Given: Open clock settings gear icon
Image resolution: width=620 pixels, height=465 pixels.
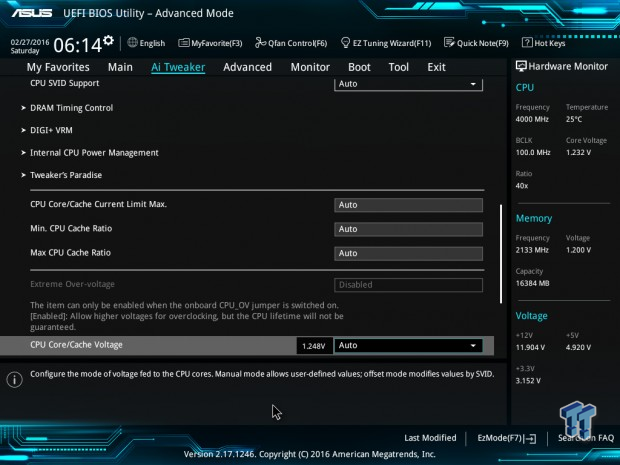Looking at the screenshot, I should [x=108, y=40].
